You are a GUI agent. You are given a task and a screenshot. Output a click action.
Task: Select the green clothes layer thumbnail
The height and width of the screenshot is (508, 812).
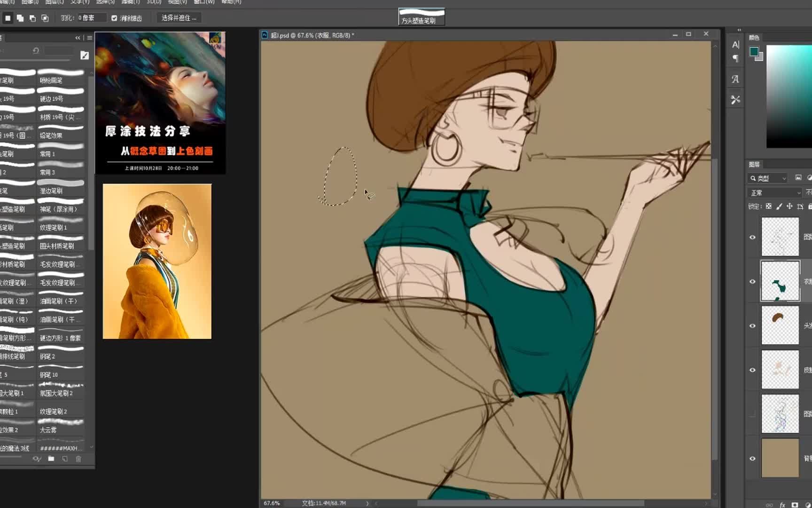click(x=780, y=281)
